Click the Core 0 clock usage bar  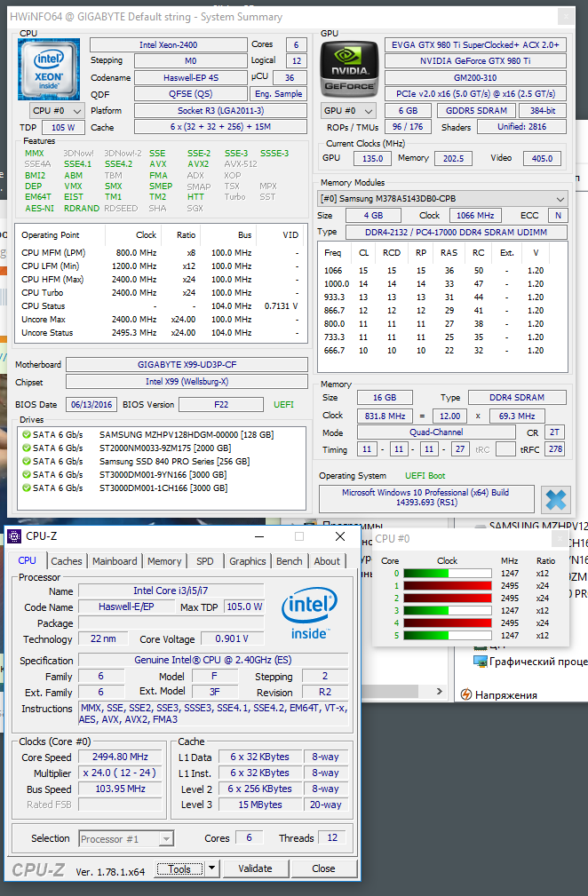(448, 573)
